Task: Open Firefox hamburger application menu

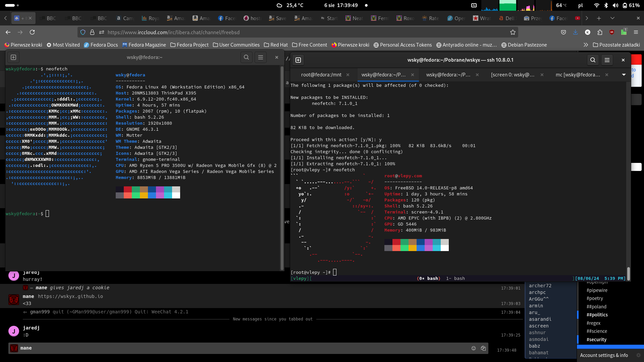Action: click(x=636, y=32)
